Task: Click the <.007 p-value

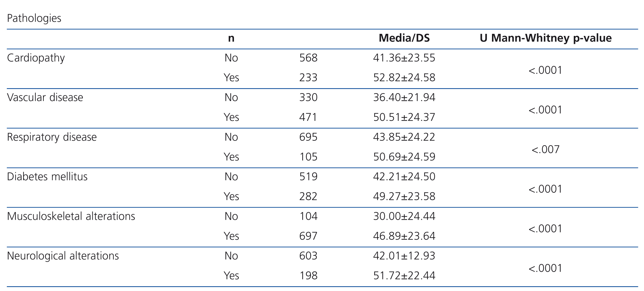Action: pyautogui.click(x=545, y=149)
